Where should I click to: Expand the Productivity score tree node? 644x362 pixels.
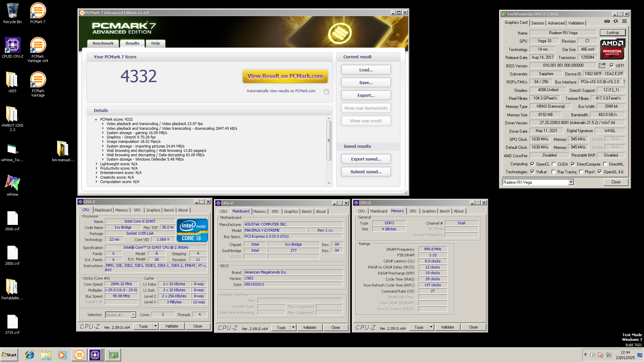[97, 168]
